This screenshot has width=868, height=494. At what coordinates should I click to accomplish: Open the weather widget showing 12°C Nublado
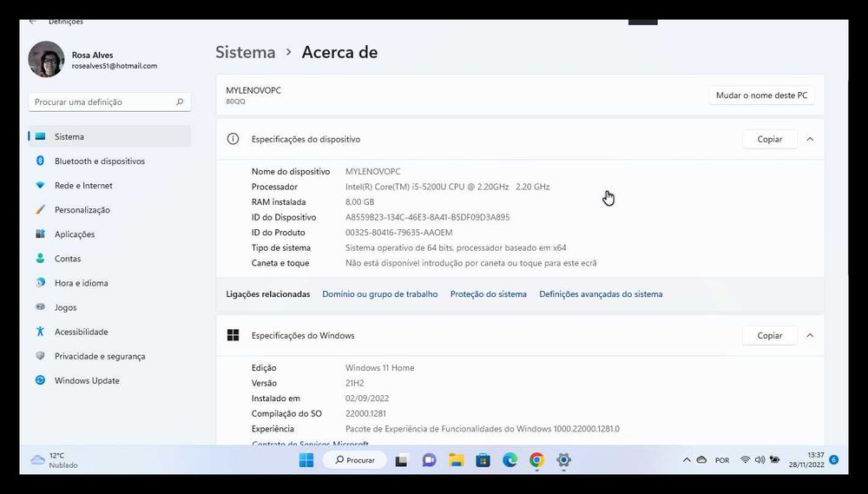[x=54, y=459]
